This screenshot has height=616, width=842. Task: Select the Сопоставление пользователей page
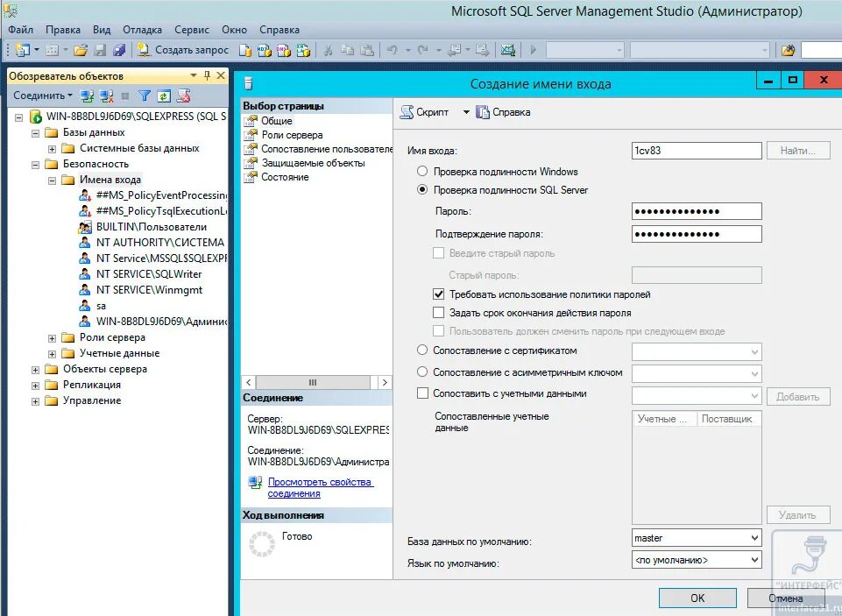318,149
